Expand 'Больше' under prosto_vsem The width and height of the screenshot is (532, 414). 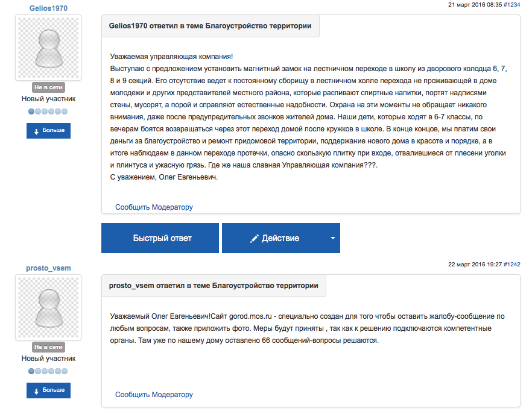48,390
